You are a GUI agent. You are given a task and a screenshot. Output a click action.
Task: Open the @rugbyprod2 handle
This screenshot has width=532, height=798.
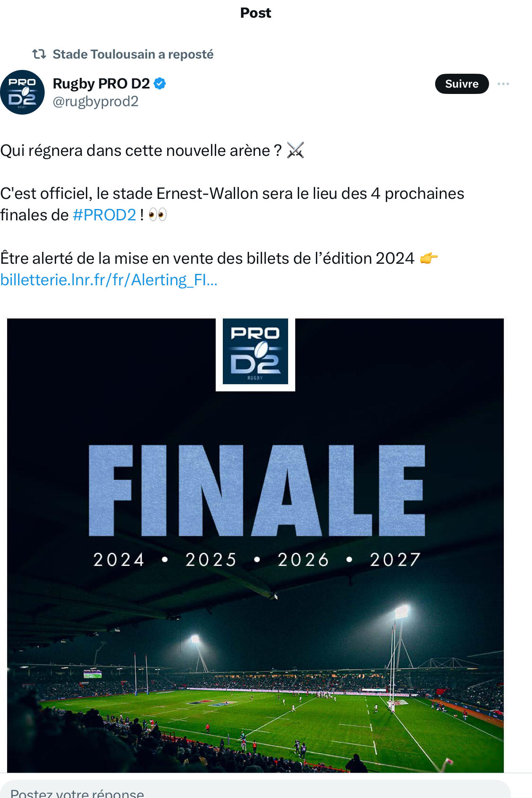[96, 102]
